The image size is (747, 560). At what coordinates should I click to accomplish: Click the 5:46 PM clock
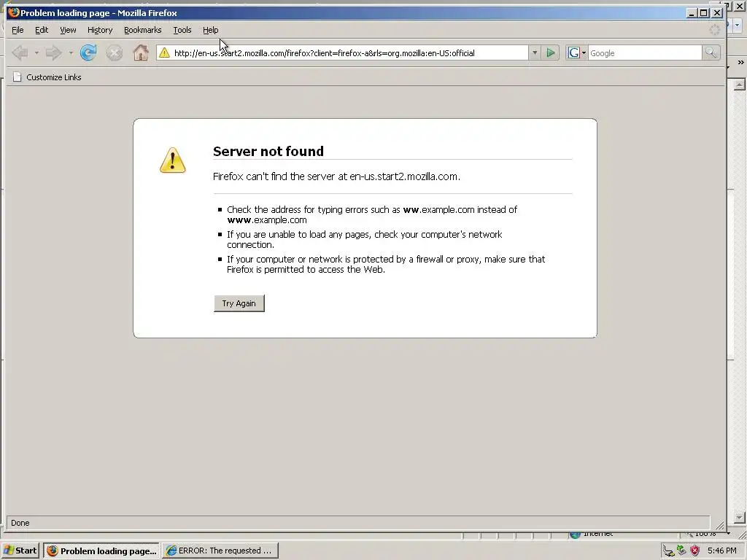[721, 551]
